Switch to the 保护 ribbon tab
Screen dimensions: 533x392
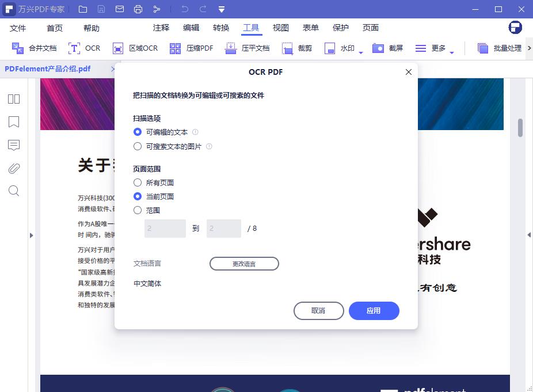(340, 27)
